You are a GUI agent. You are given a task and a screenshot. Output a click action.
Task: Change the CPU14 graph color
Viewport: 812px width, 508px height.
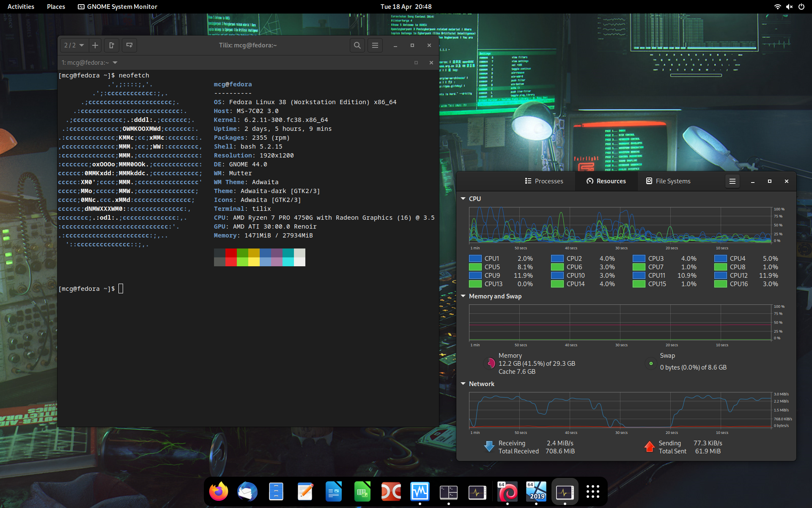point(557,284)
